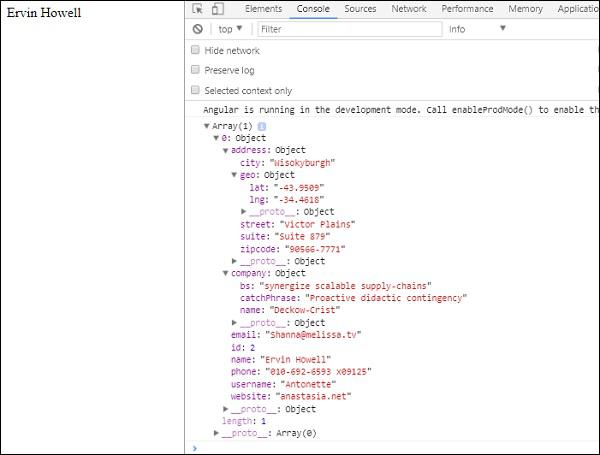Toggle the device toolbar icon

tap(217, 9)
